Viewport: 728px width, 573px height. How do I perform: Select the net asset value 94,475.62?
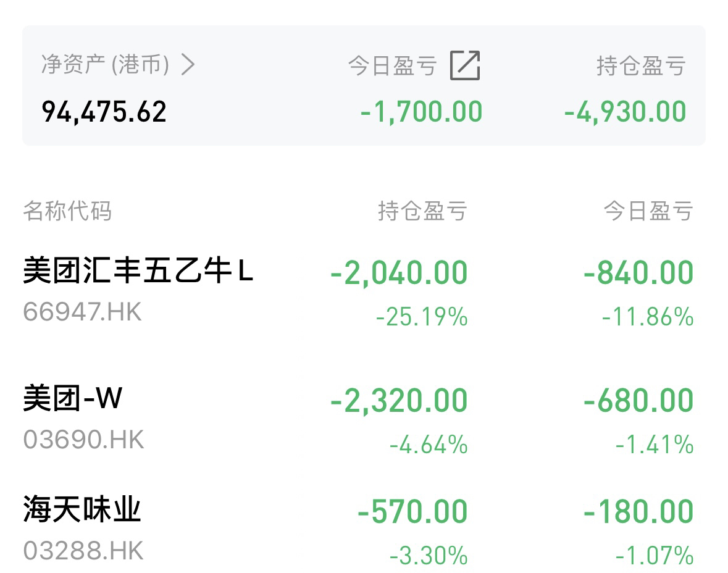click(x=104, y=112)
